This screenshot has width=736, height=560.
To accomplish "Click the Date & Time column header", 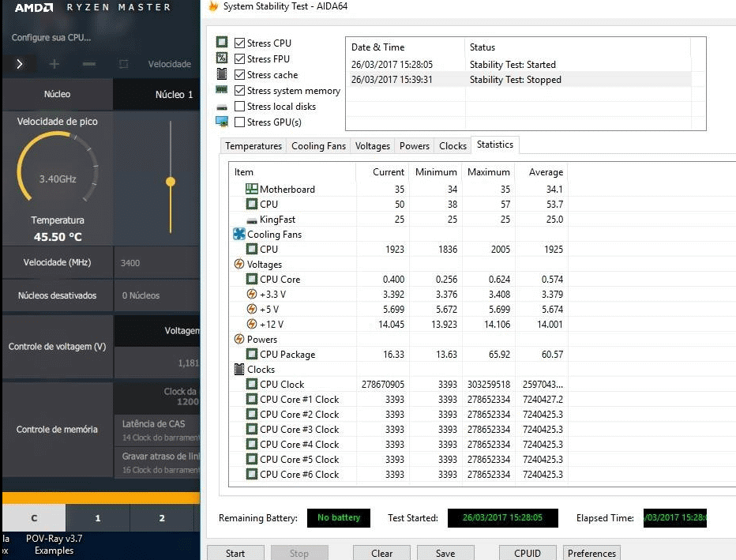I will click(406, 47).
